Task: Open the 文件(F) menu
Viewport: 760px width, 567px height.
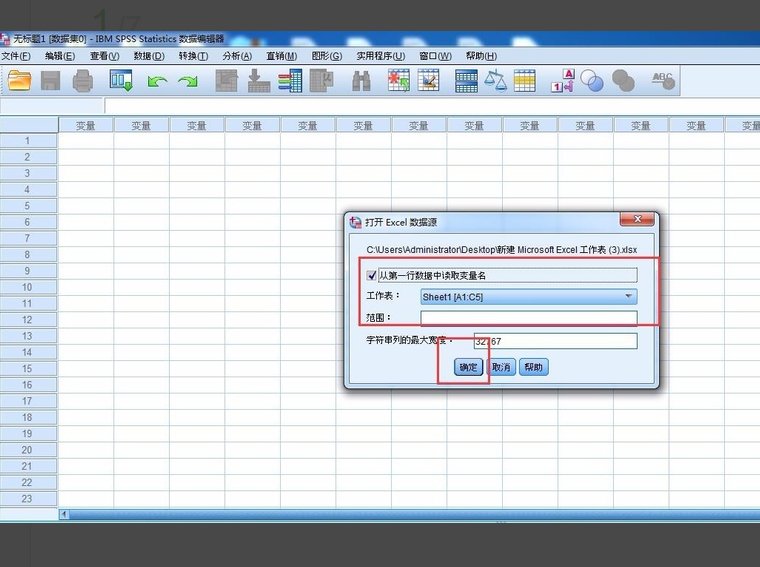Action: tap(16, 56)
